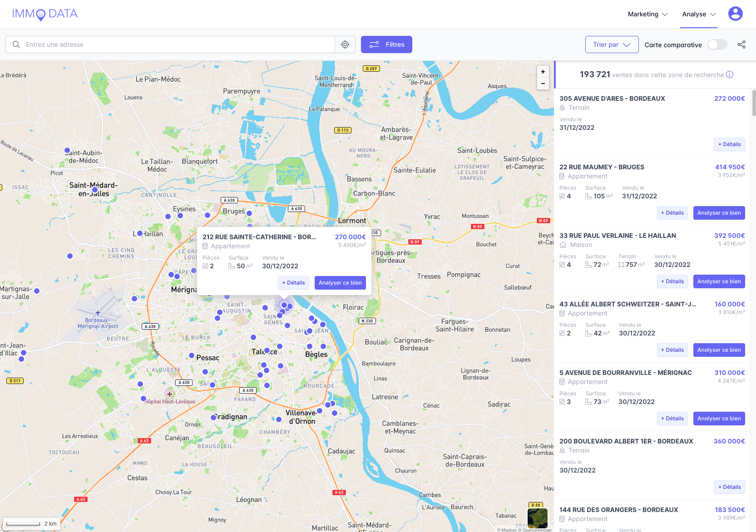Click the map marker at Saint-Médard-en-Jalles
756x532 pixels.
(x=95, y=190)
